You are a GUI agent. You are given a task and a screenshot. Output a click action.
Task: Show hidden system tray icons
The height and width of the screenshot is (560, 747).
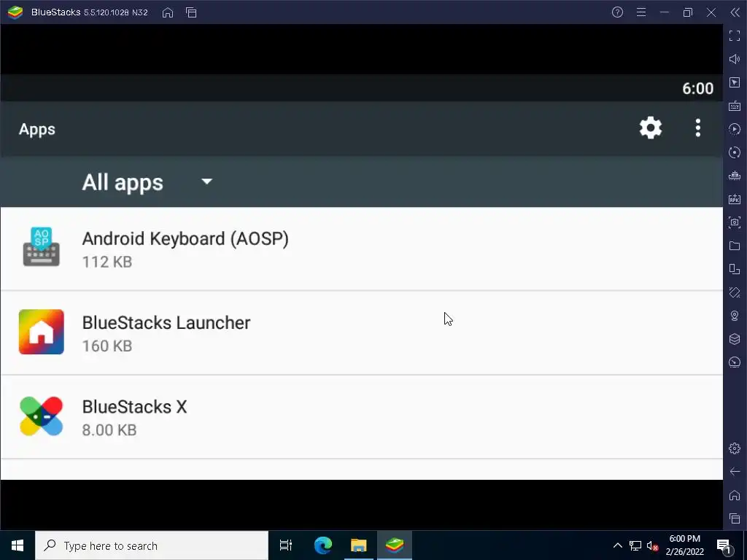pos(617,545)
